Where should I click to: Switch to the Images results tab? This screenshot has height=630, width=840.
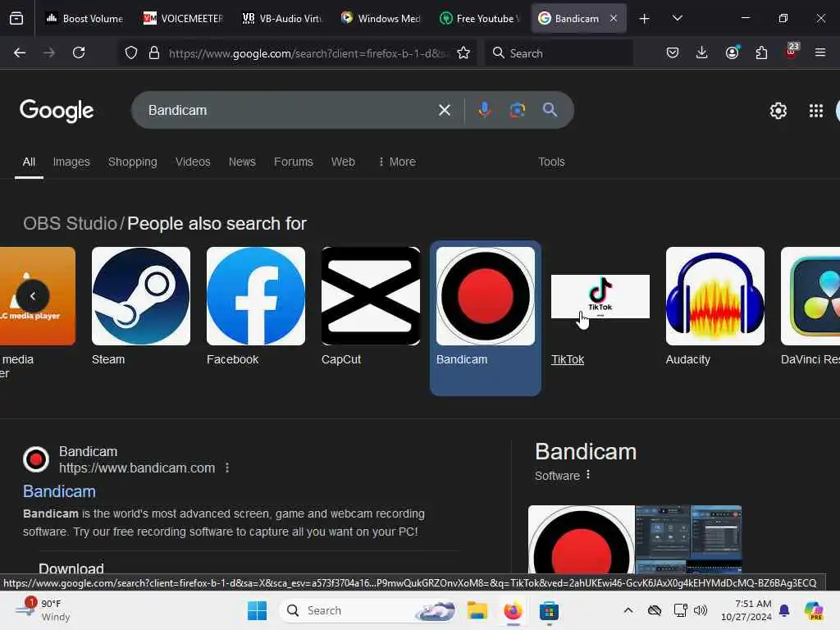(71, 162)
